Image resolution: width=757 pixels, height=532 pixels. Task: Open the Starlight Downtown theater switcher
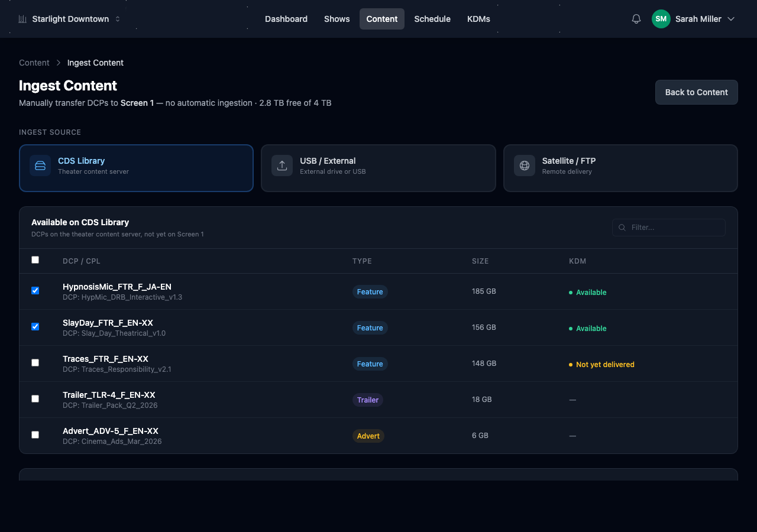pos(70,19)
